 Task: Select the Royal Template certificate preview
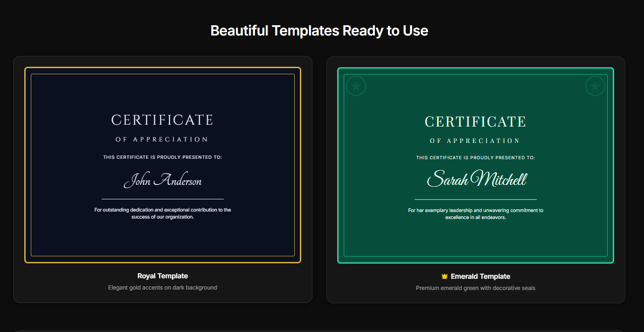162,165
